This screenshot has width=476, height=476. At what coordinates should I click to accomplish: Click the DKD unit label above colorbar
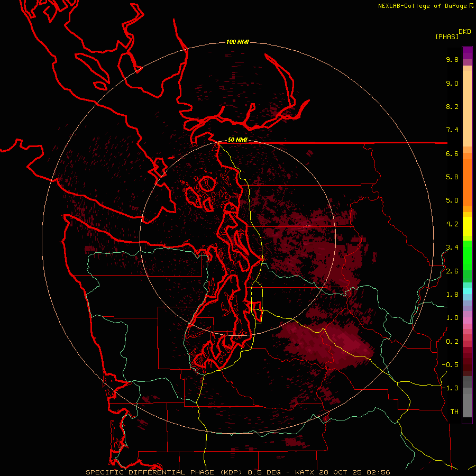pos(465,32)
